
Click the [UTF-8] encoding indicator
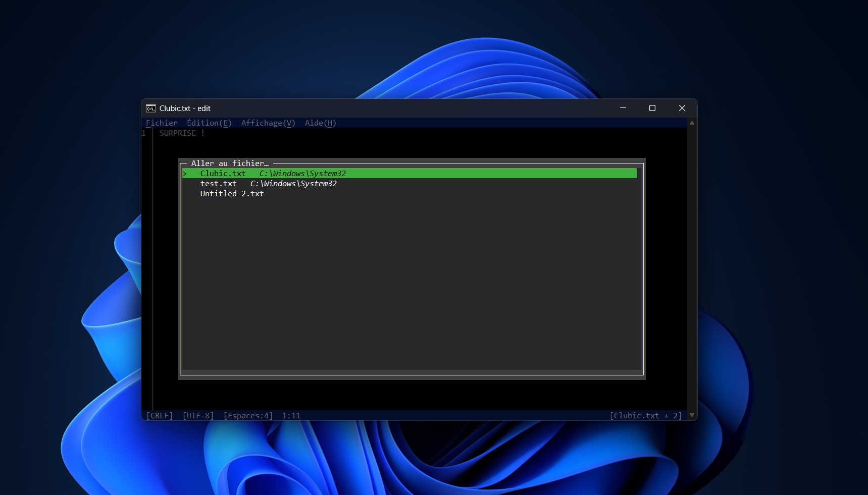click(198, 415)
